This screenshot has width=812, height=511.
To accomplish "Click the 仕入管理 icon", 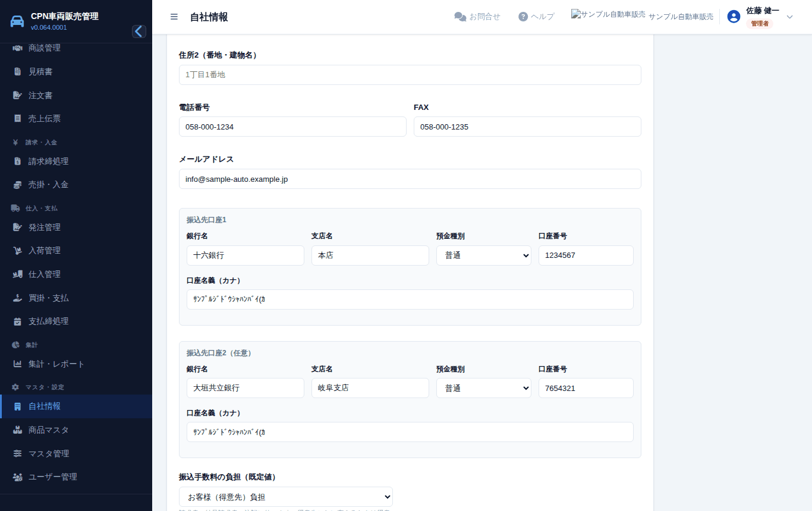I will 18,275.
